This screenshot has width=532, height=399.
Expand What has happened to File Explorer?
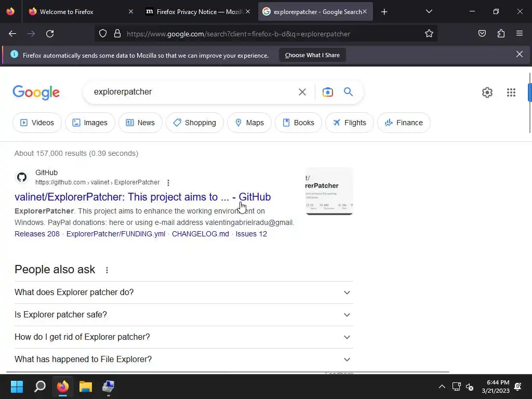pos(183,360)
